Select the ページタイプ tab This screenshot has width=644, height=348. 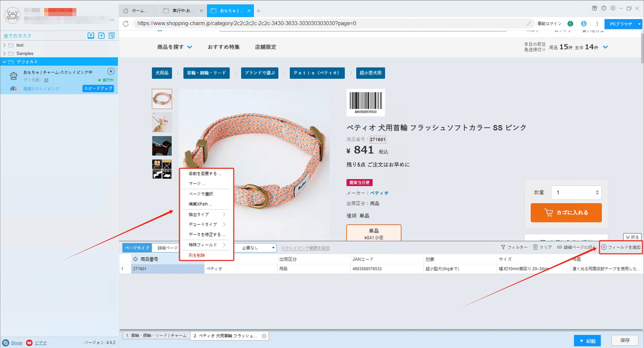[x=137, y=248]
